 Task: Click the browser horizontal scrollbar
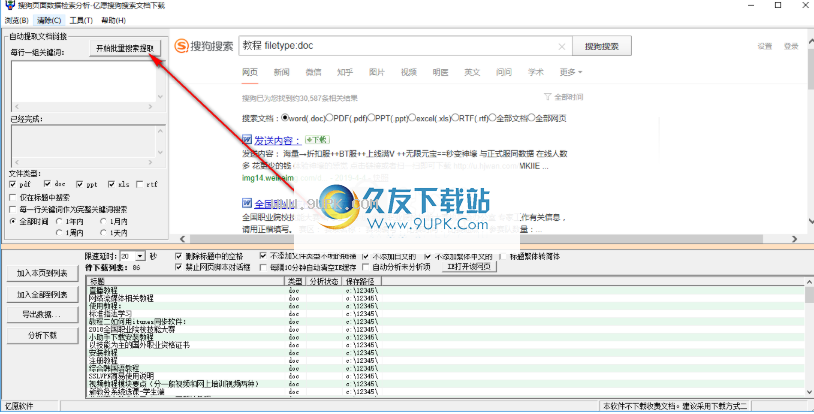click(x=488, y=239)
